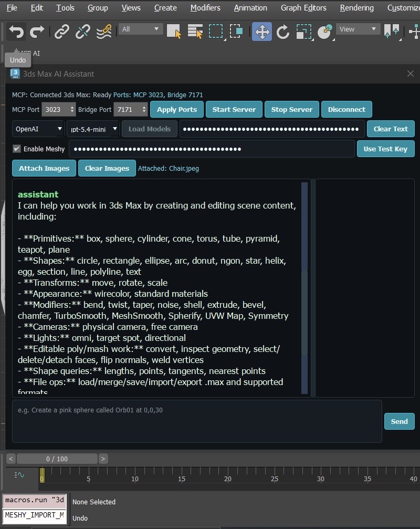Click the Clear Images button
The height and width of the screenshot is (529, 420).
point(107,168)
